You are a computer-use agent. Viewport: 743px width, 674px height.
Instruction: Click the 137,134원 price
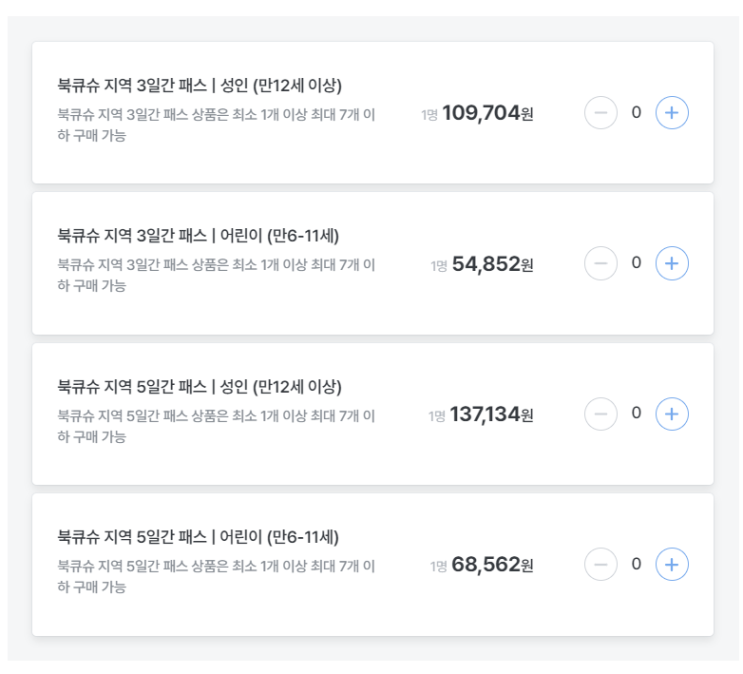pyautogui.click(x=491, y=415)
